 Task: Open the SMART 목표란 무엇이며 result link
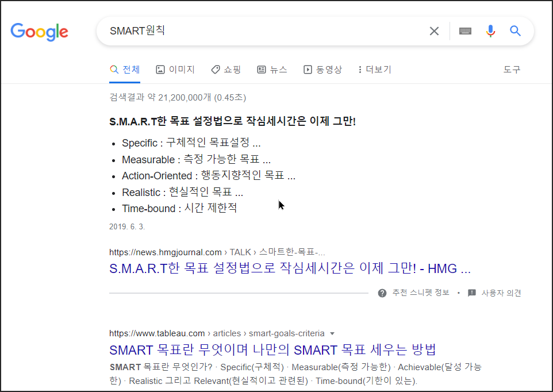pos(272,350)
